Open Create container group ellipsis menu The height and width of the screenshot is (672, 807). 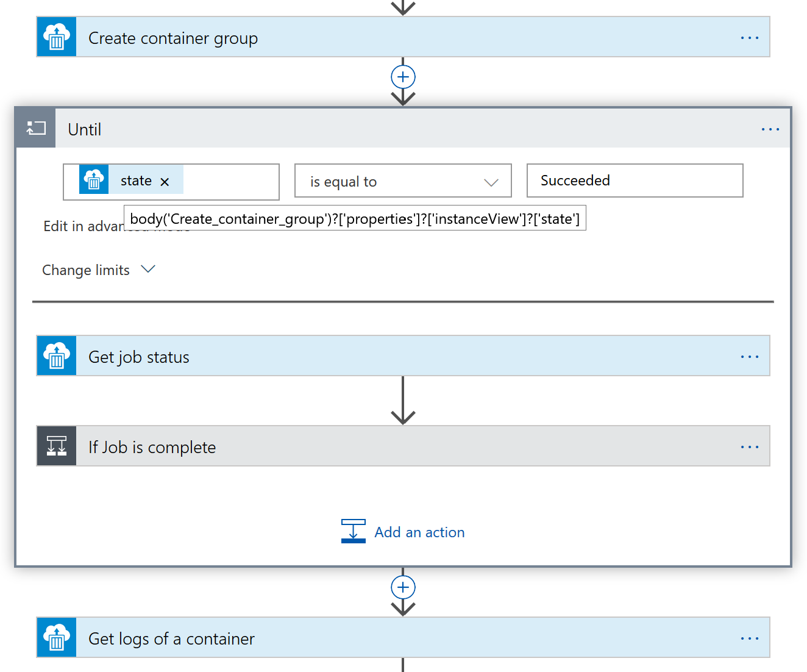749,38
